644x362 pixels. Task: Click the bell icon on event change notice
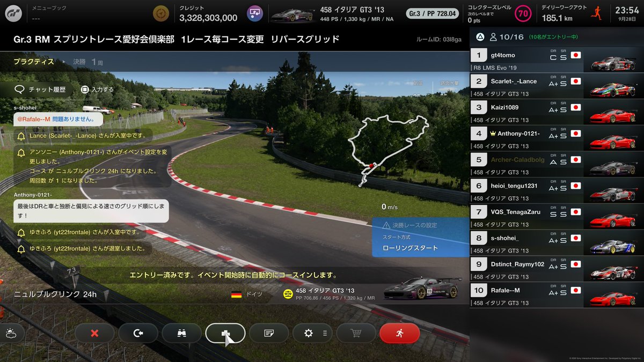point(21,153)
